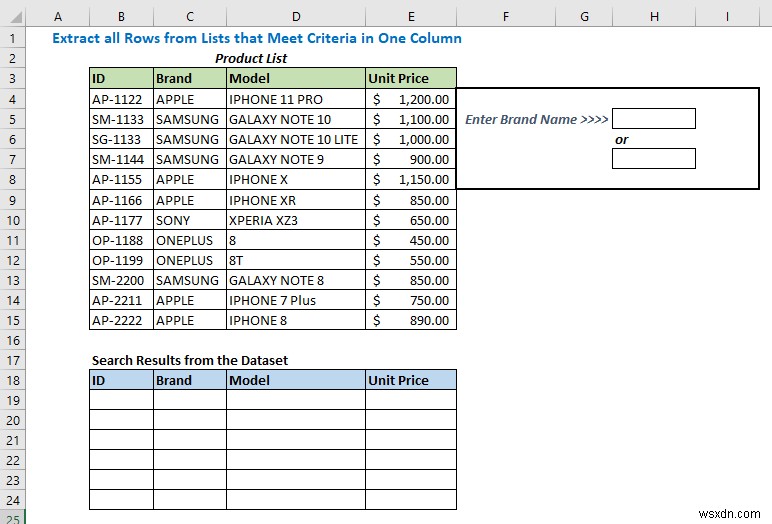The height and width of the screenshot is (524, 772).
Task: Select column A header
Action: click(x=58, y=17)
